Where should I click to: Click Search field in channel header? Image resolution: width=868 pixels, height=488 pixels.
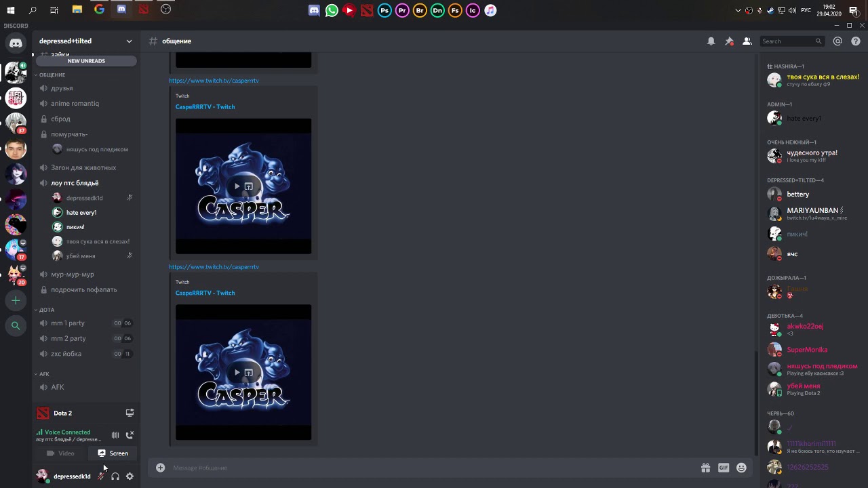pyautogui.click(x=791, y=41)
